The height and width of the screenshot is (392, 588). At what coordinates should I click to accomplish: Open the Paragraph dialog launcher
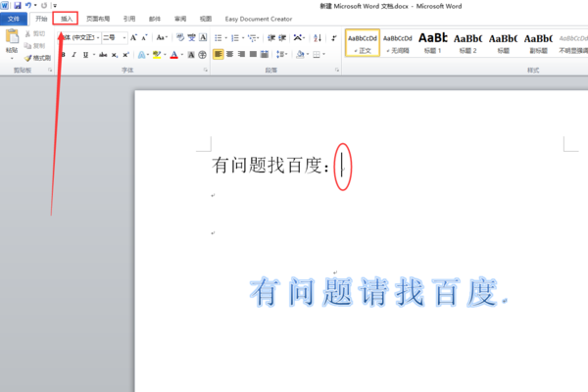337,70
